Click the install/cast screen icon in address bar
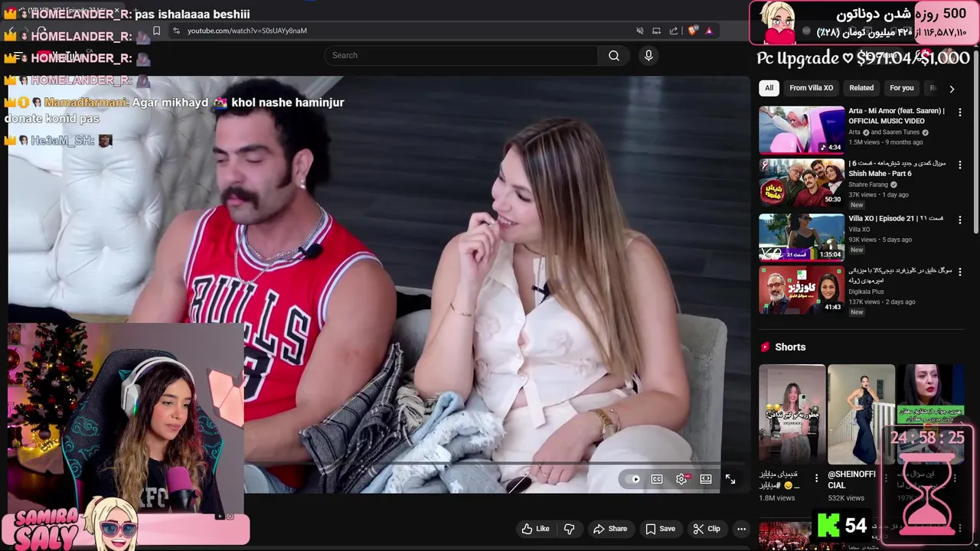The height and width of the screenshot is (551, 980). [656, 31]
